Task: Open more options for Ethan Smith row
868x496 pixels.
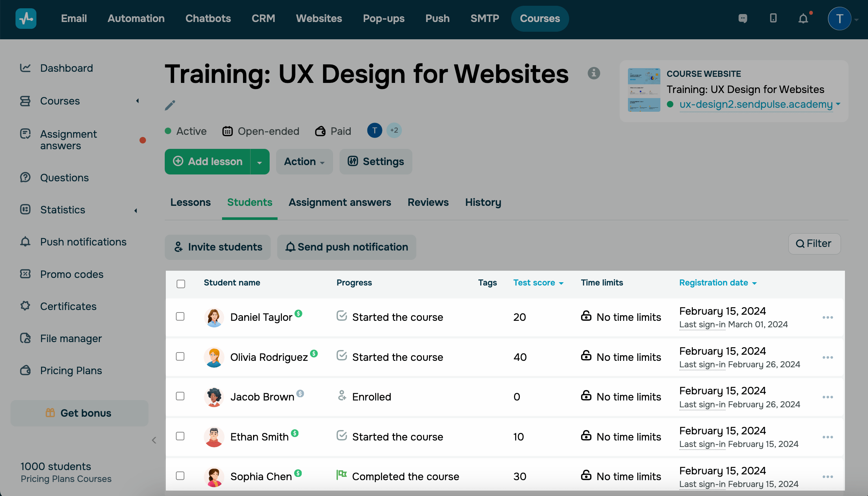Action: (828, 437)
